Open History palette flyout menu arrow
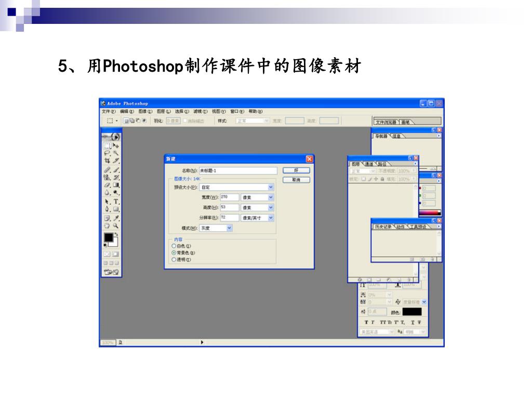532x399 pixels. 438,227
